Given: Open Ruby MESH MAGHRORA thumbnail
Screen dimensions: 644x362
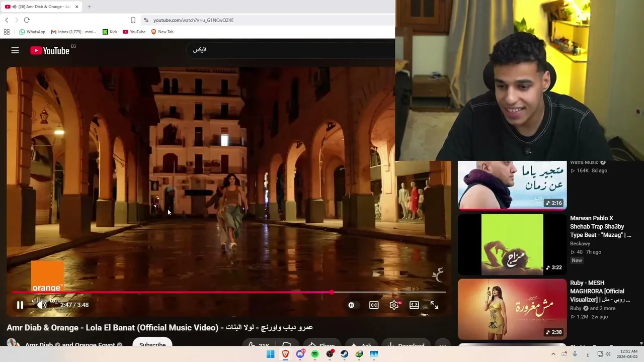Looking at the screenshot, I should [x=512, y=309].
